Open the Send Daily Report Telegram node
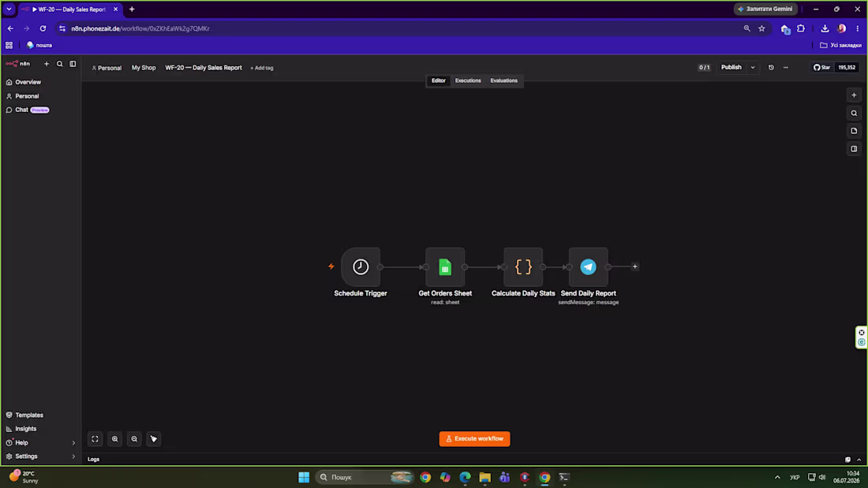The height and width of the screenshot is (488, 868). 588,266
